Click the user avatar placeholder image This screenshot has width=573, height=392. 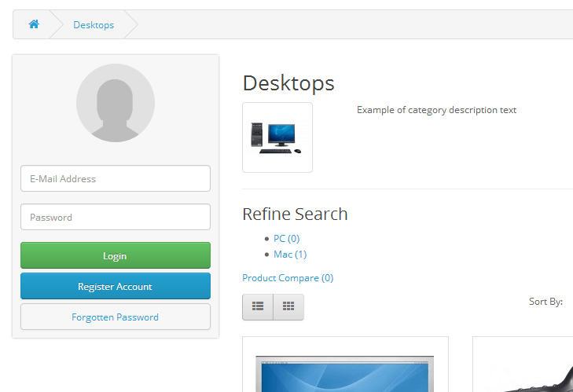click(116, 103)
